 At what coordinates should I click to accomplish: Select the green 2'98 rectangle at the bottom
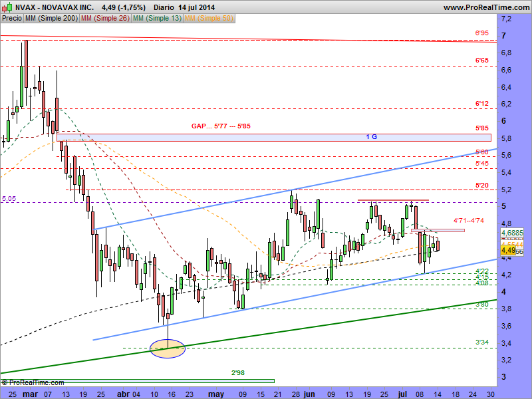pos(137,381)
